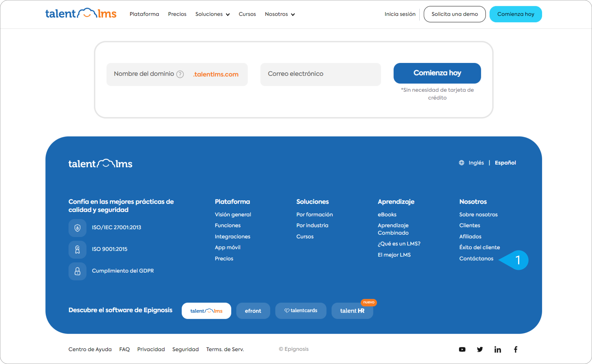This screenshot has width=592, height=364.
Task: Open Por industria footer link
Action: (312, 225)
